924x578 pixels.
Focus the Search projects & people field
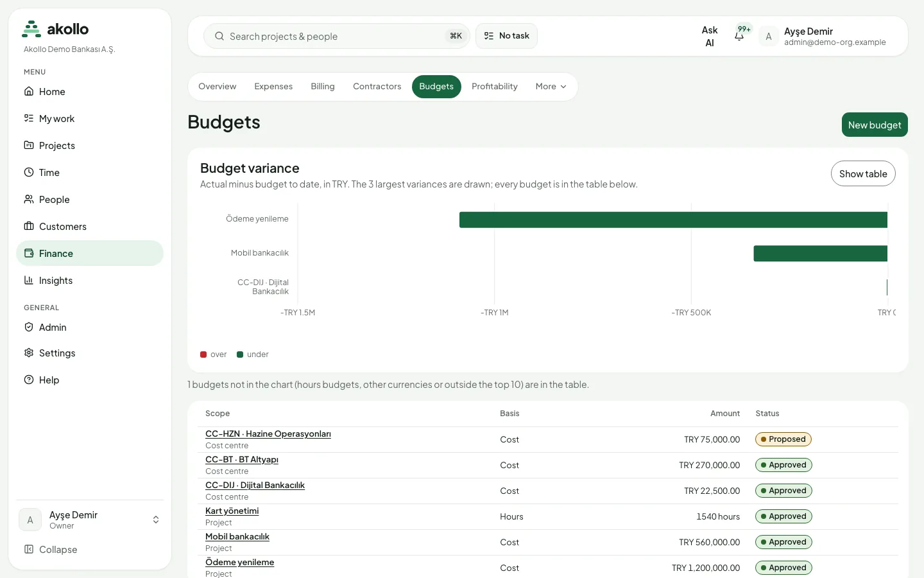click(337, 36)
